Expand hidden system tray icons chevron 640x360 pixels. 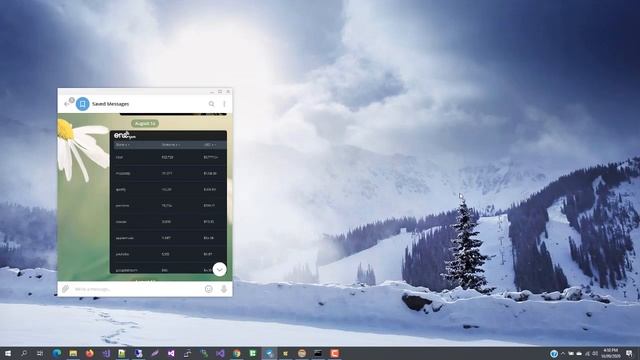563,353
